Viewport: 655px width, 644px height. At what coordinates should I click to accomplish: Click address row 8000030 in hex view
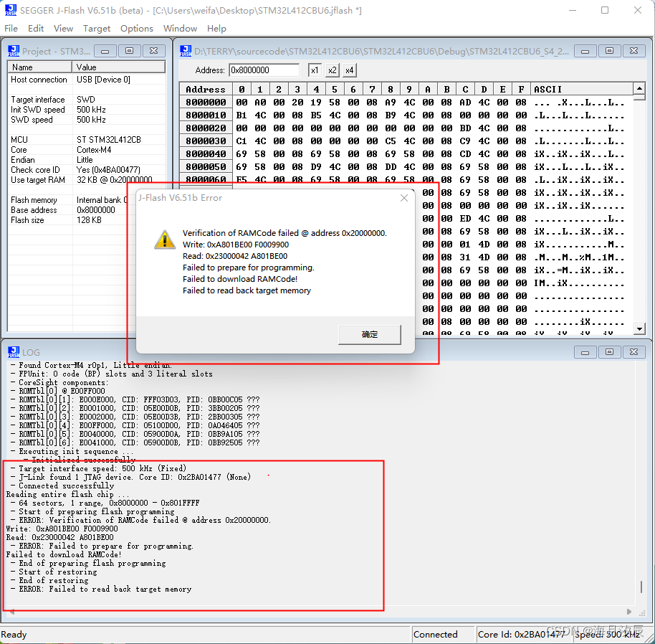206,141
